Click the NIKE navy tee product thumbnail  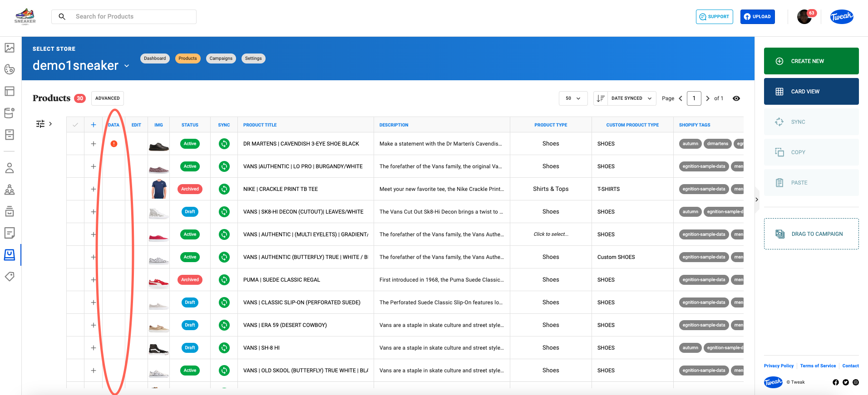[159, 189]
